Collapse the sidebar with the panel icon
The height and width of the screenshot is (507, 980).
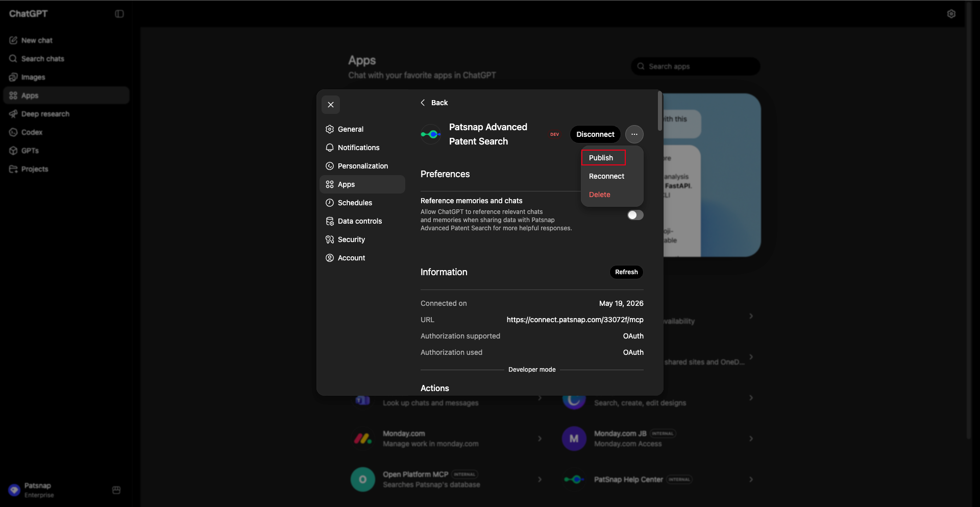click(119, 14)
